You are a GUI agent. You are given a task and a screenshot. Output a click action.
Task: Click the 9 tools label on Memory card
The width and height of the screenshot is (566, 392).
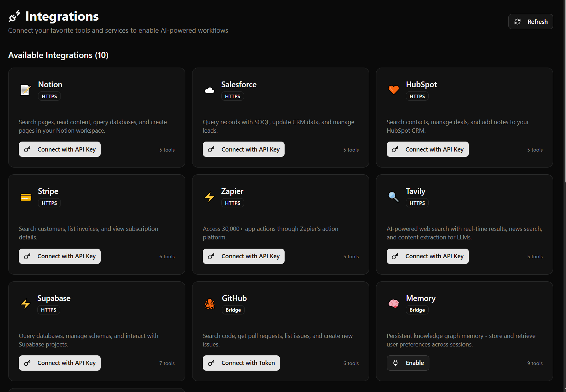click(535, 363)
